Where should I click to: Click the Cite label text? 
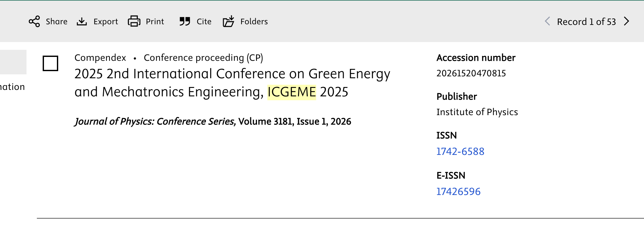point(204,22)
